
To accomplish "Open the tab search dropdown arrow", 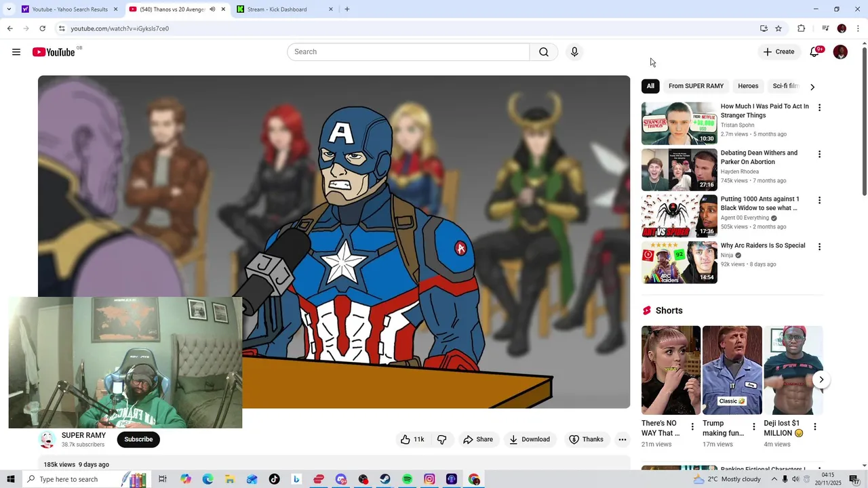I will 9,9.
